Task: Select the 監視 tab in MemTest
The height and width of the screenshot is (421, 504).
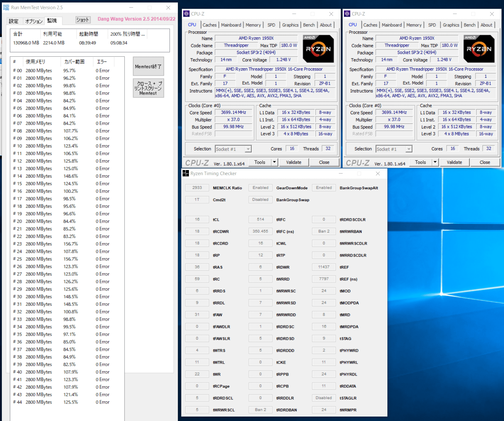Action: (53, 20)
